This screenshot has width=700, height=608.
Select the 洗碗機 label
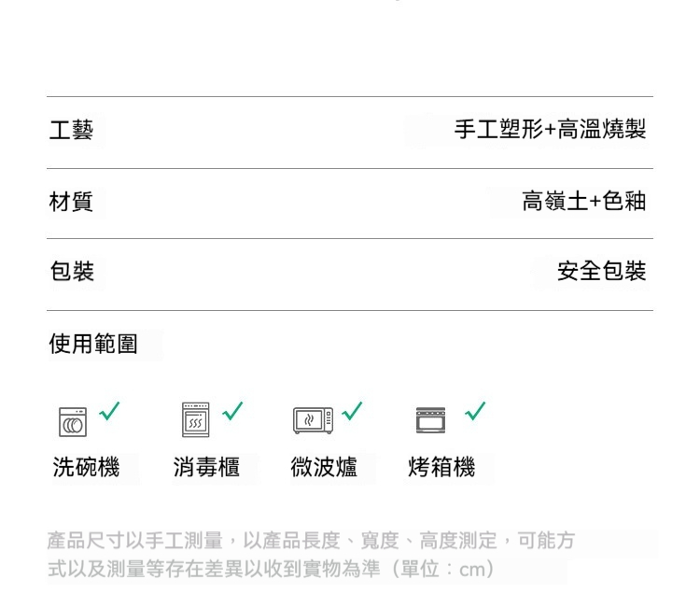tap(86, 468)
